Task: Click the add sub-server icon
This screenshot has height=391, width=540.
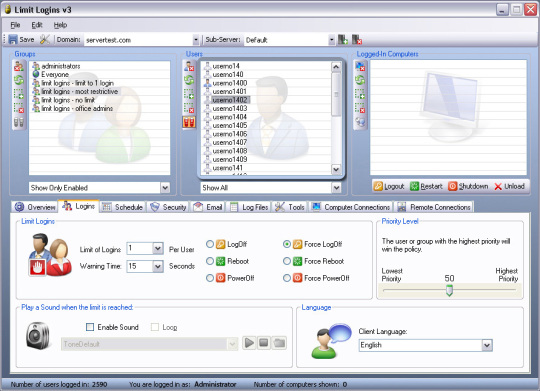Action: (x=343, y=40)
